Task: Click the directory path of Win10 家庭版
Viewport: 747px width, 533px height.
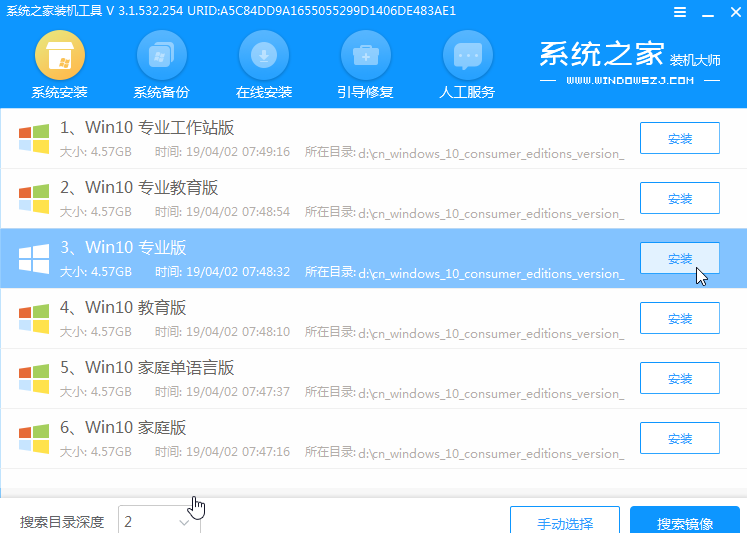Action: 491,454
